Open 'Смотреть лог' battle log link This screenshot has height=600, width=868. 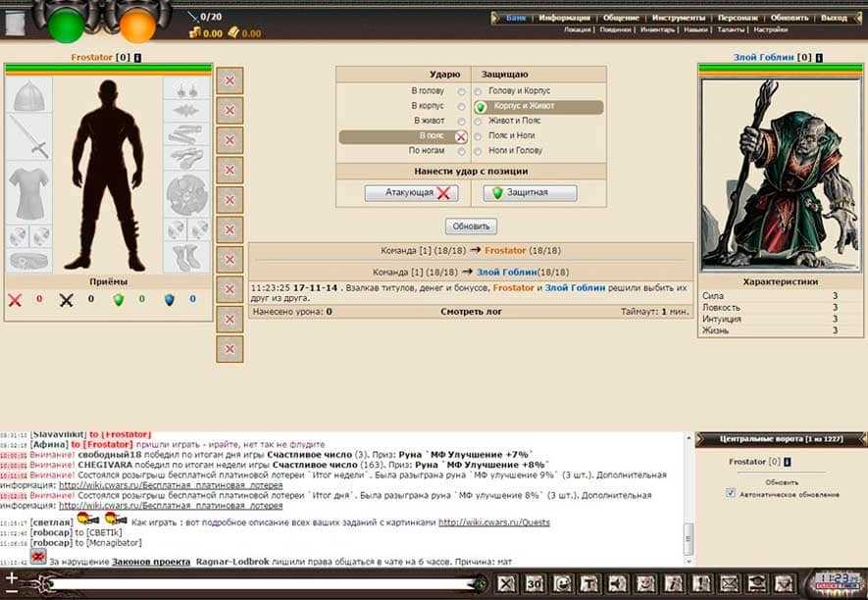(470, 312)
